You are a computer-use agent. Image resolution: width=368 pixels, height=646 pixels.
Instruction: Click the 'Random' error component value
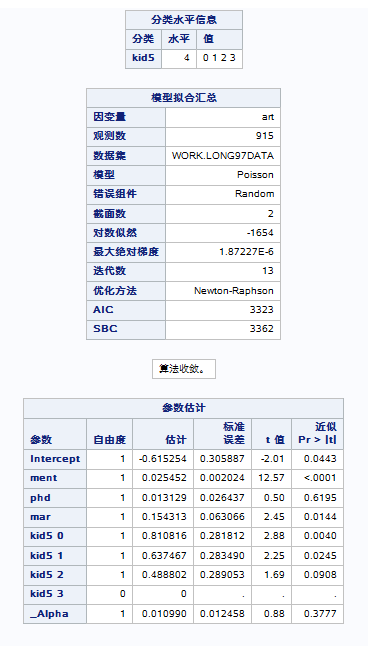pos(254,194)
